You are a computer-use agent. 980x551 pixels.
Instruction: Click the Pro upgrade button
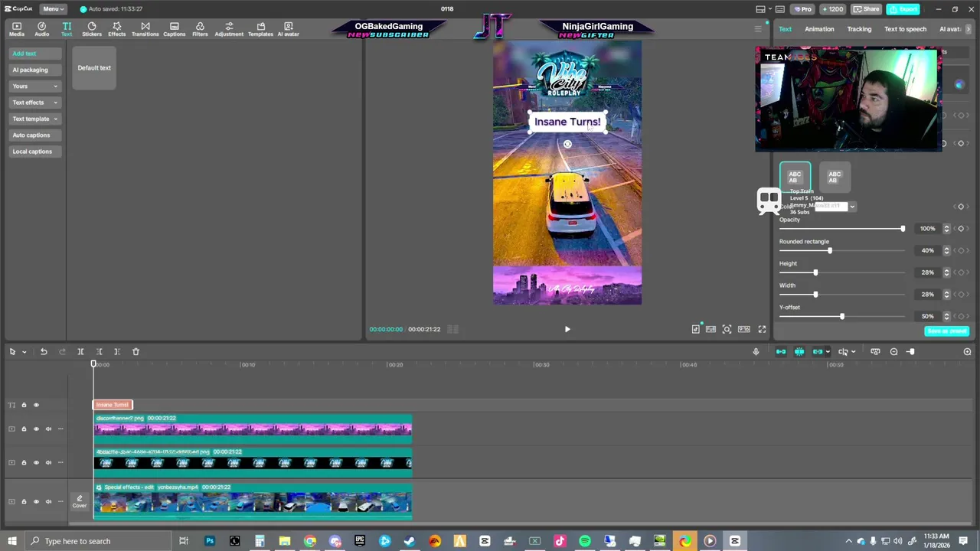pyautogui.click(x=802, y=9)
